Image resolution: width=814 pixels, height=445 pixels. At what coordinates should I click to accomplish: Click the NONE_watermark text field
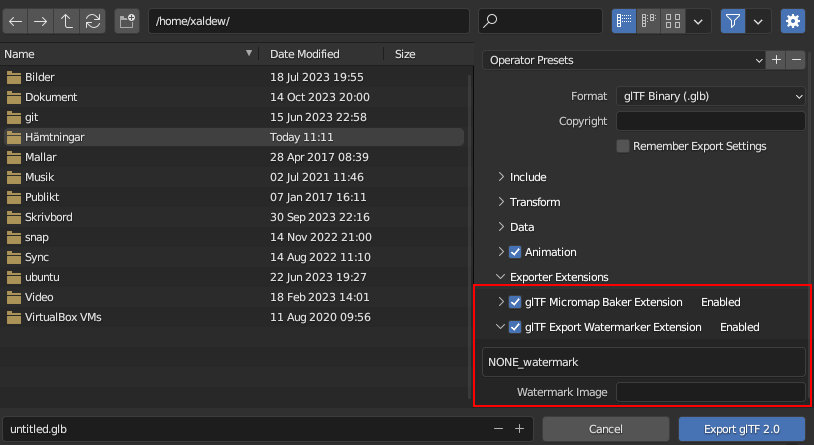coord(644,362)
